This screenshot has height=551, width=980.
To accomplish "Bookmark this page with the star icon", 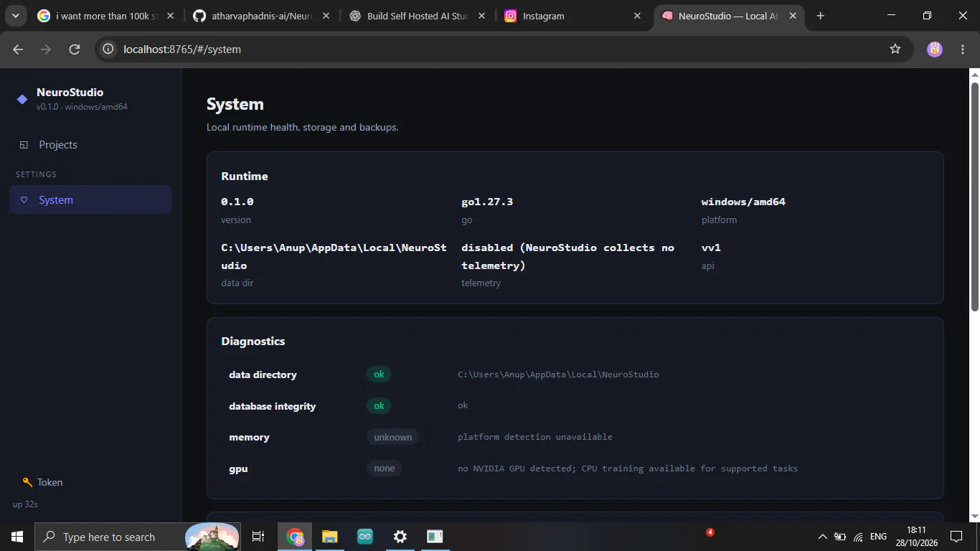I will (895, 49).
